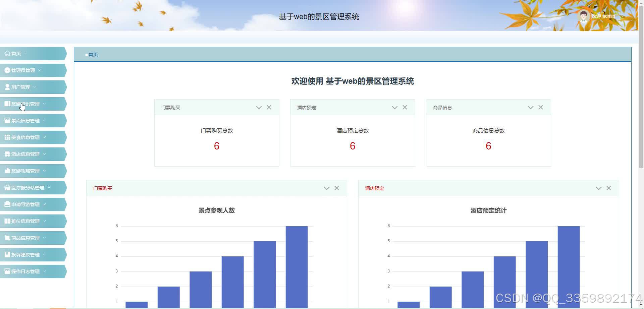Screen dimensions: 644x309
Task: Click the tallest bar in 景点参观人数 chart
Action: point(297,267)
